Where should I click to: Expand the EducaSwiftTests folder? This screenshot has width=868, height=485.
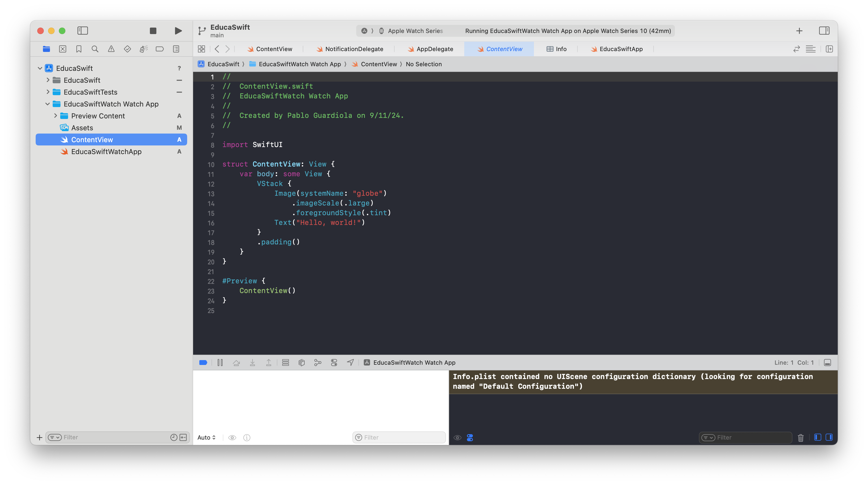click(x=48, y=92)
